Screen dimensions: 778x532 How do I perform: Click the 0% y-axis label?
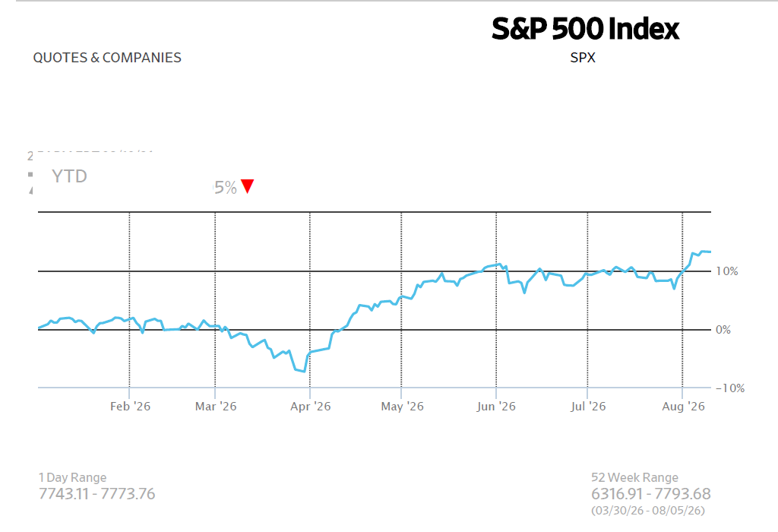pos(723,330)
